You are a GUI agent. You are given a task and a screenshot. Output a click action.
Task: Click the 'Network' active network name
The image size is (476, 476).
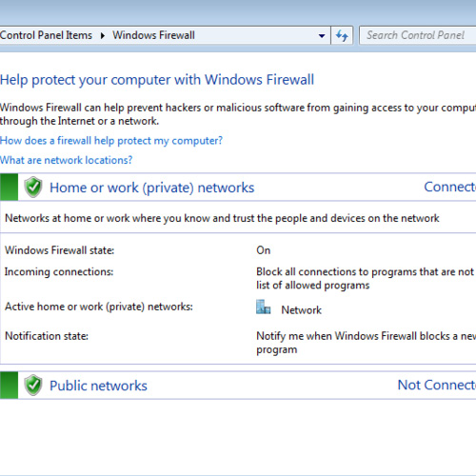[302, 310]
